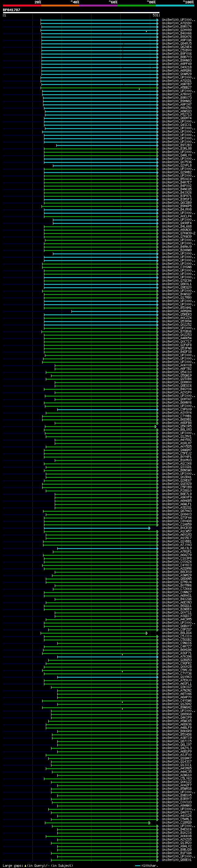Screen dimensions: 197x868
Task: Select the UniRef100_Q15XB4 entry
Action: [177, 379]
